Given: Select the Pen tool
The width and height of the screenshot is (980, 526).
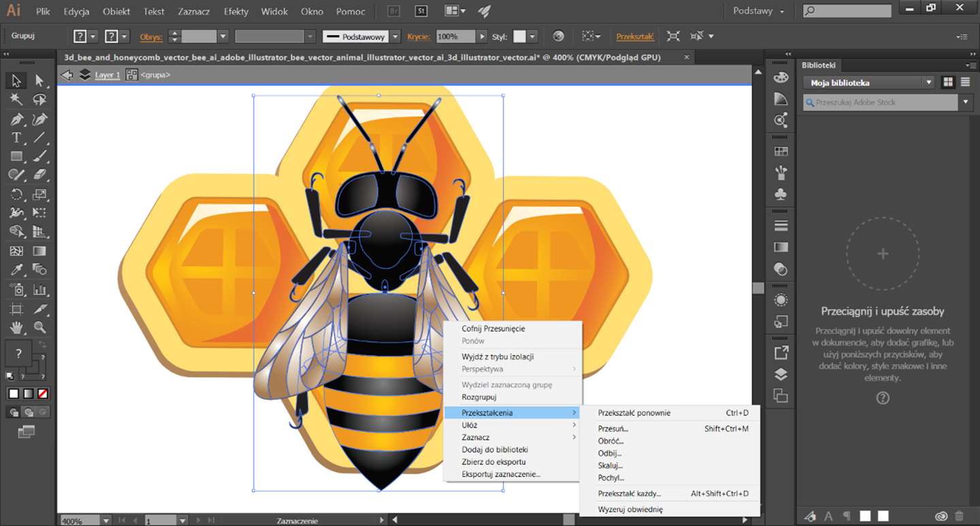Looking at the screenshot, I should coord(16,120).
